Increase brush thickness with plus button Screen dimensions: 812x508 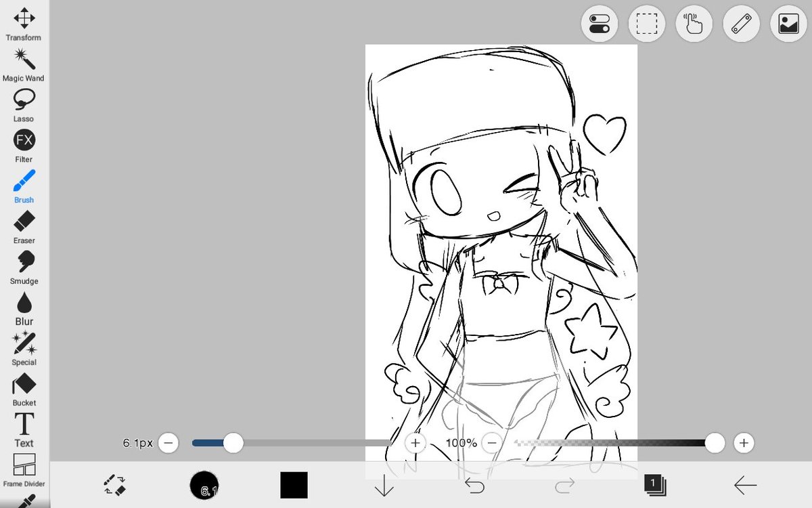pos(415,443)
